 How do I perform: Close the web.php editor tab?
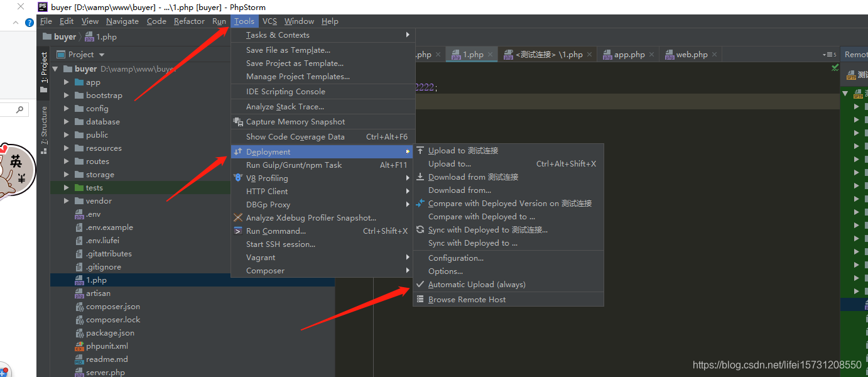[715, 55]
